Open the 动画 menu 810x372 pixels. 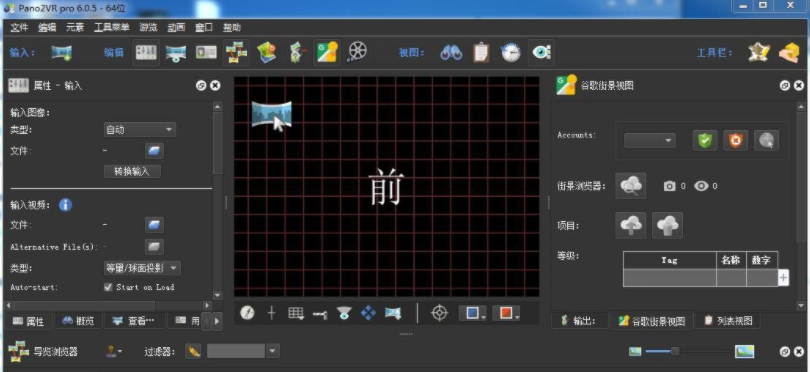(176, 27)
